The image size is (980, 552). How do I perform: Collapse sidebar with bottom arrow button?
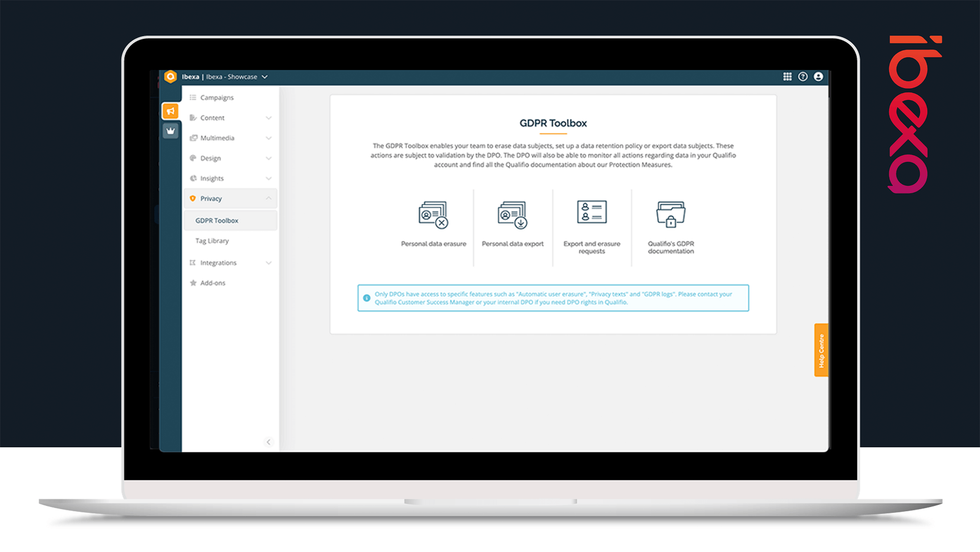(268, 442)
